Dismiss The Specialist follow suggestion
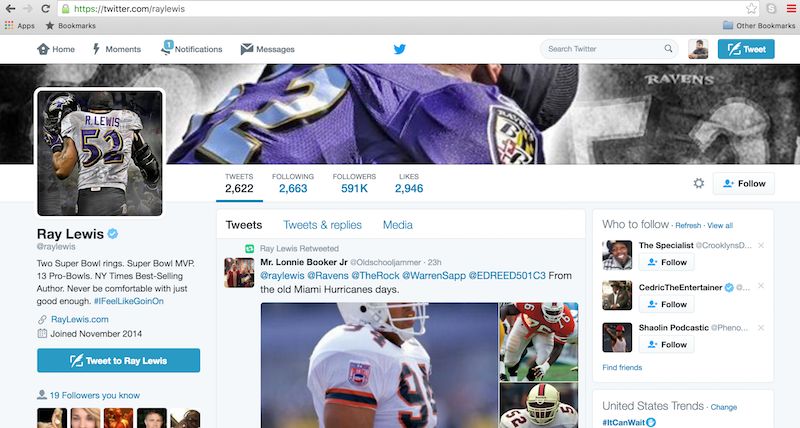 pyautogui.click(x=761, y=245)
